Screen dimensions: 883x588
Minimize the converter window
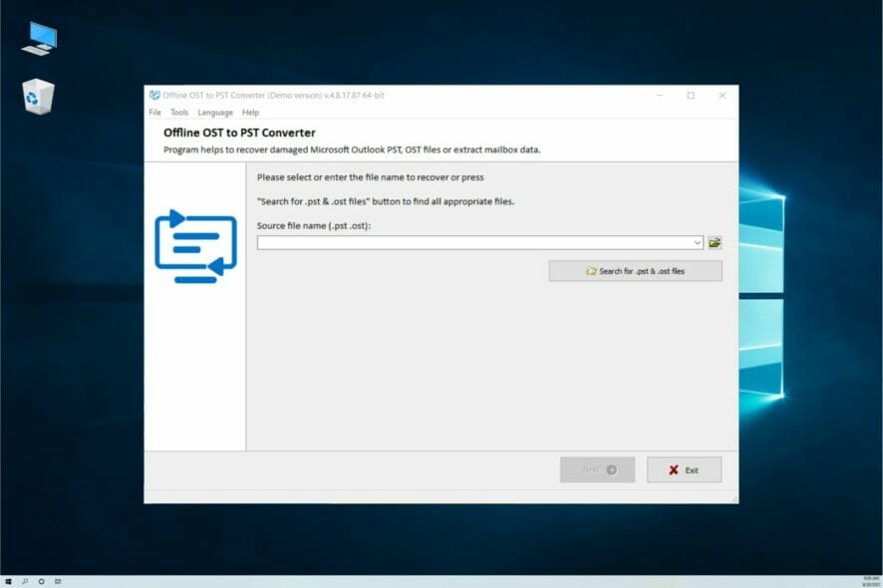pos(660,96)
